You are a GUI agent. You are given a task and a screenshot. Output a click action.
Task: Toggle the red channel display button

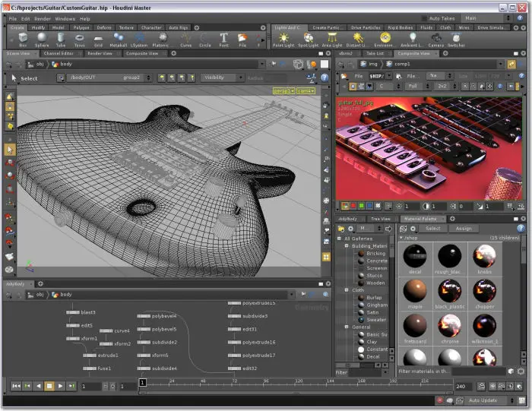[353, 205]
